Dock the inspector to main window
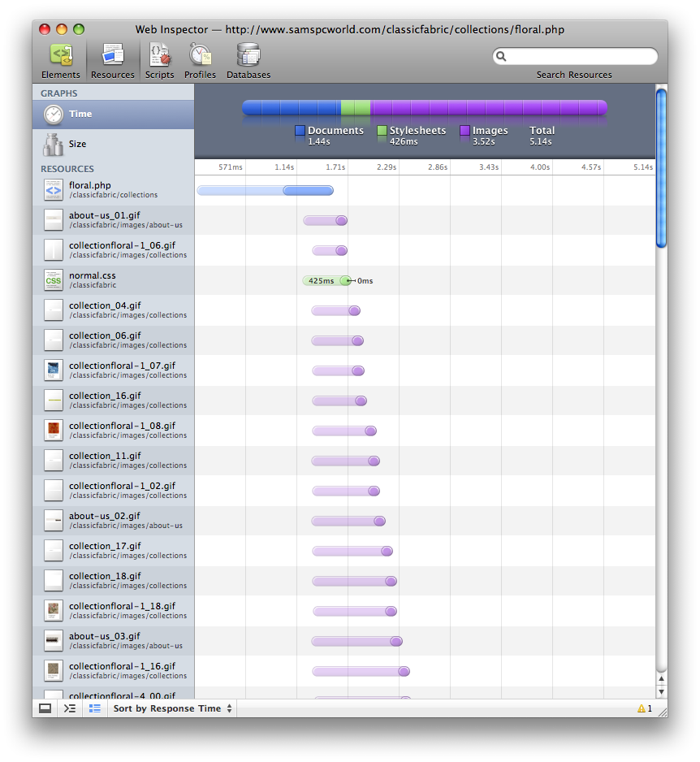Viewport: 700px width, 762px height. (45, 708)
